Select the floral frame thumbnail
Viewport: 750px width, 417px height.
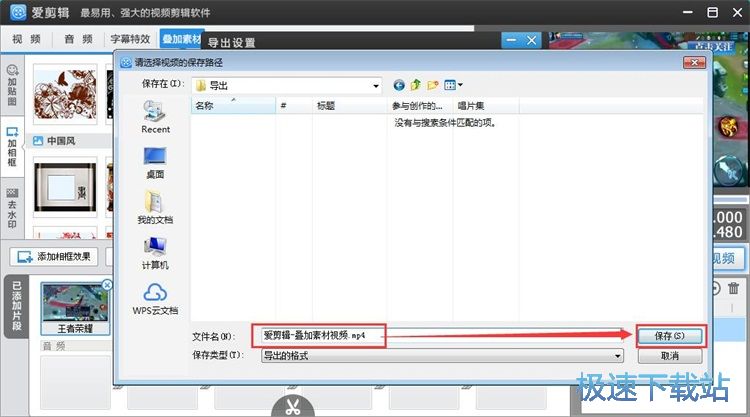point(65,94)
